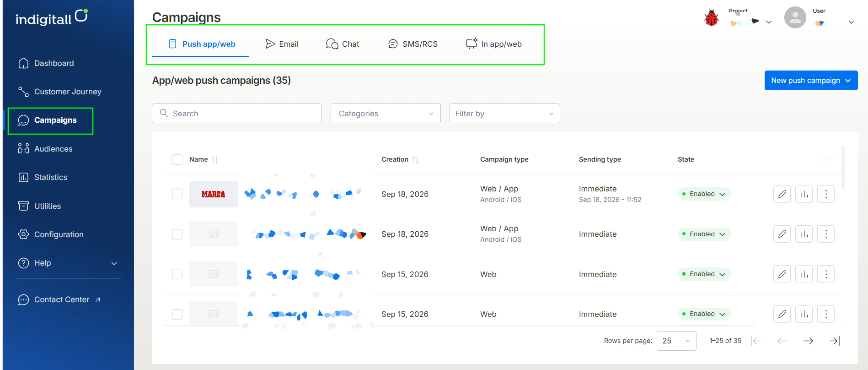
Task: Open three-dot menu for second Sep 18 campaign
Action: click(x=826, y=234)
